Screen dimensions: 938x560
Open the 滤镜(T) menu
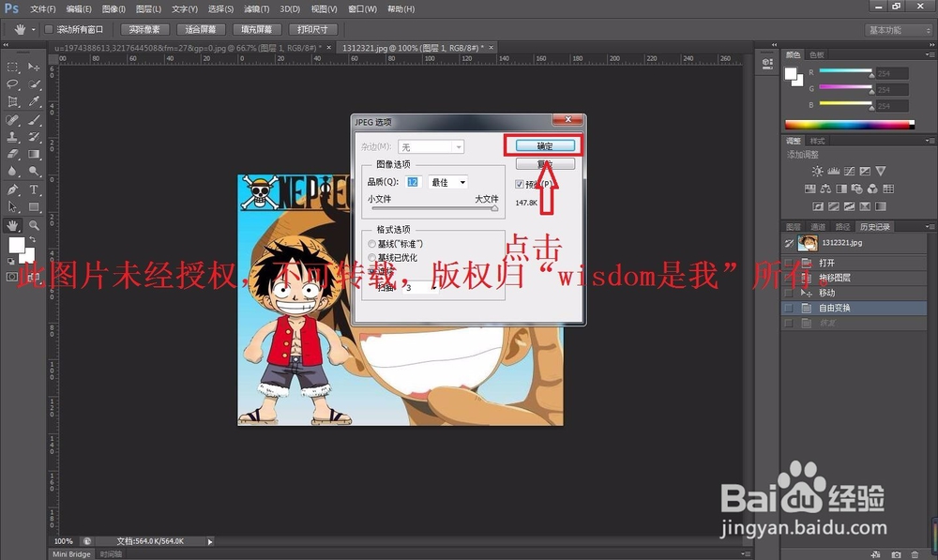(x=257, y=9)
